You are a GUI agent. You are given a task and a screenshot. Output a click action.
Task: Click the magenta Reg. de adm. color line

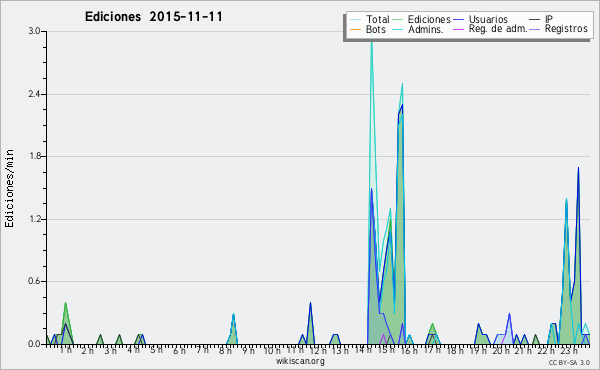(x=458, y=29)
